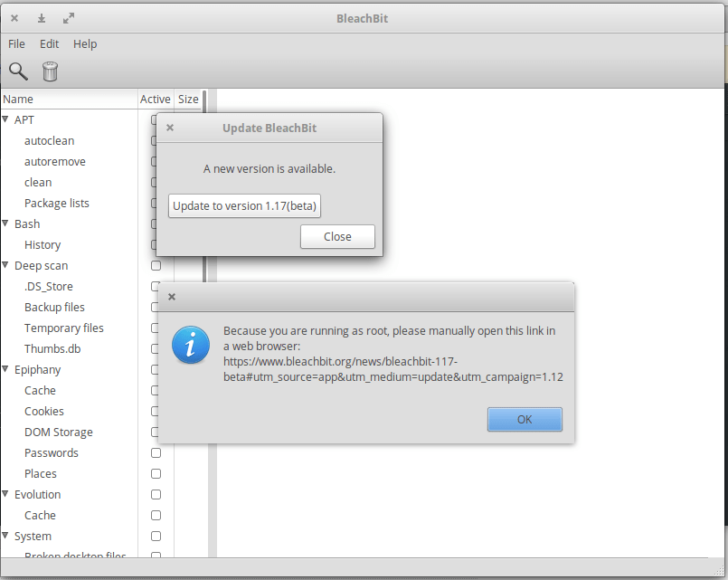This screenshot has height=580, width=728.
Task: Collapse the Epiphany tree section
Action: 6,369
